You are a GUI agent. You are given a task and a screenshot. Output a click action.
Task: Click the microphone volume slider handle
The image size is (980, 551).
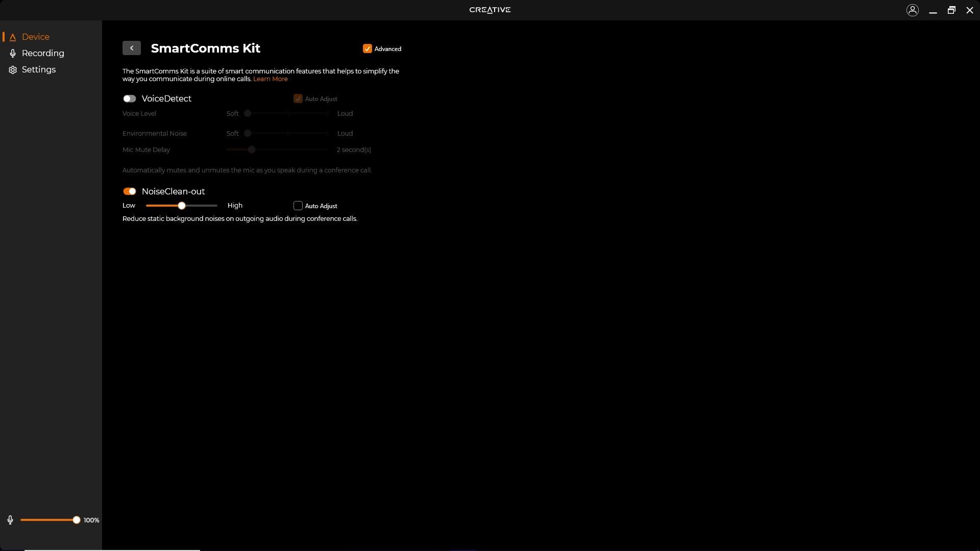[x=77, y=520]
